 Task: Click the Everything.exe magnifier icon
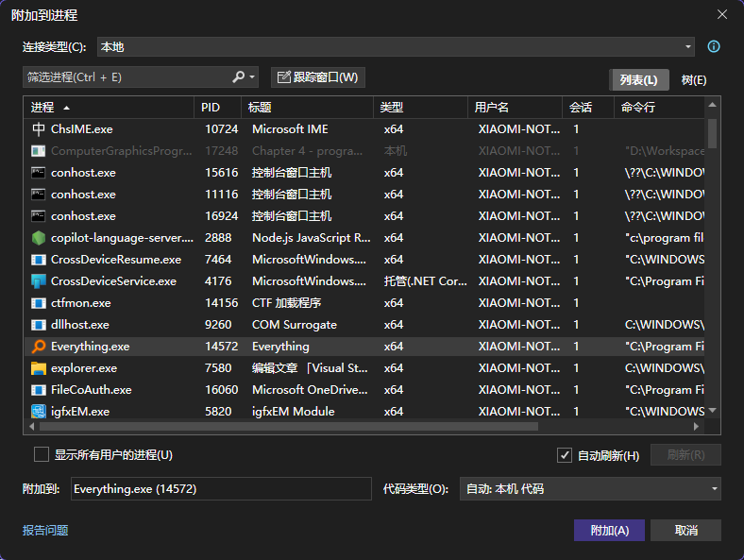pyautogui.click(x=38, y=347)
